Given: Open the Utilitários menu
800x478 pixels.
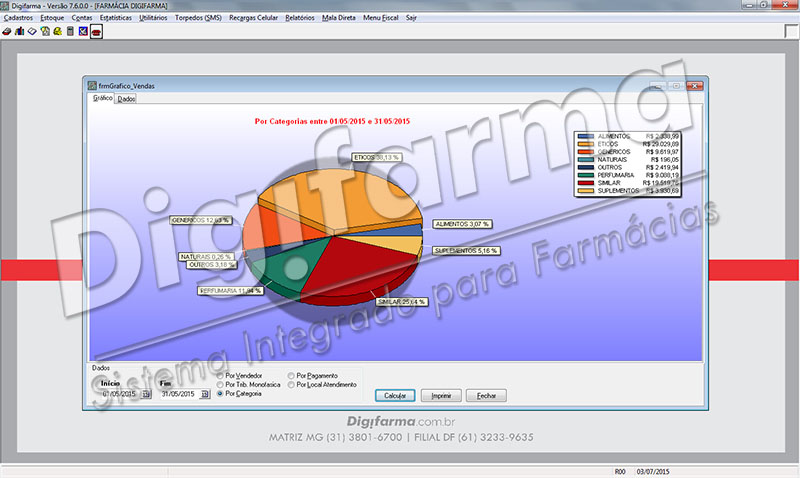Looking at the screenshot, I should (153, 18).
